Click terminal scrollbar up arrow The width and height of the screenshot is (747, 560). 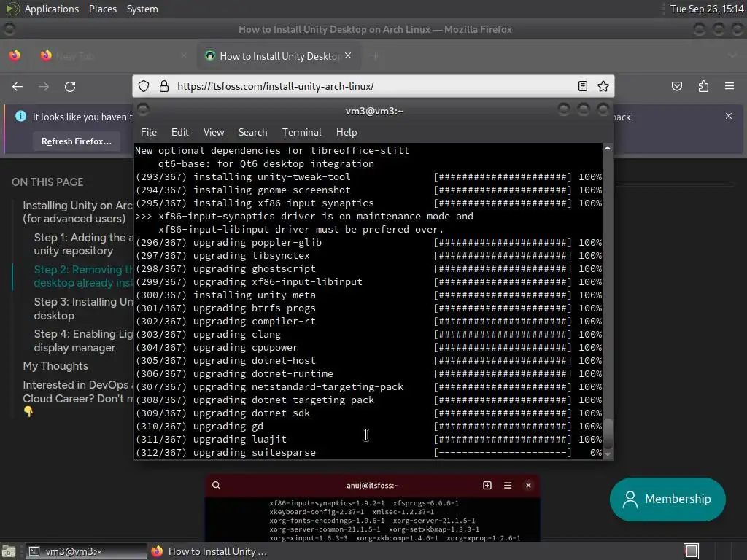coord(608,148)
